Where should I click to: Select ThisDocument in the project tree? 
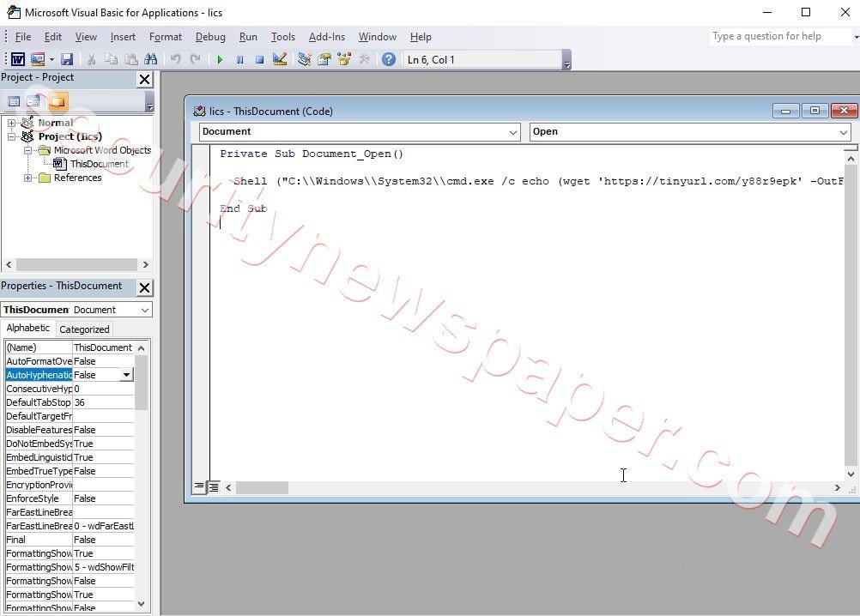pos(100,164)
